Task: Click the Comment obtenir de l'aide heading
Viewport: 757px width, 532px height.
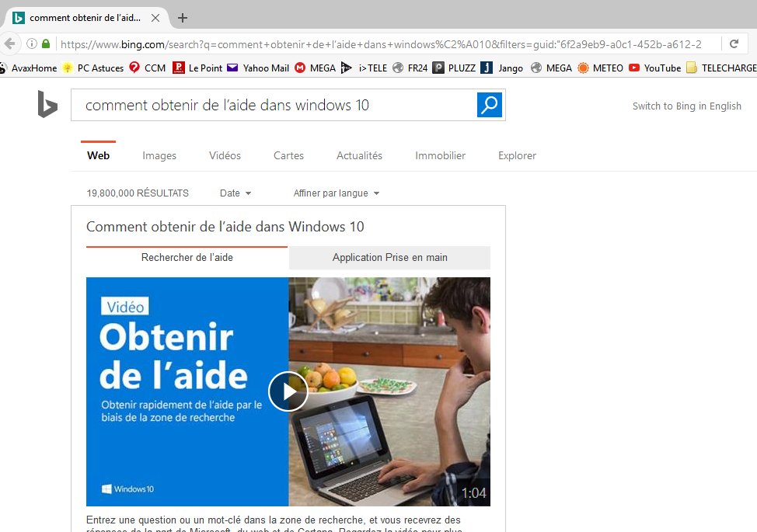Action: [225, 227]
